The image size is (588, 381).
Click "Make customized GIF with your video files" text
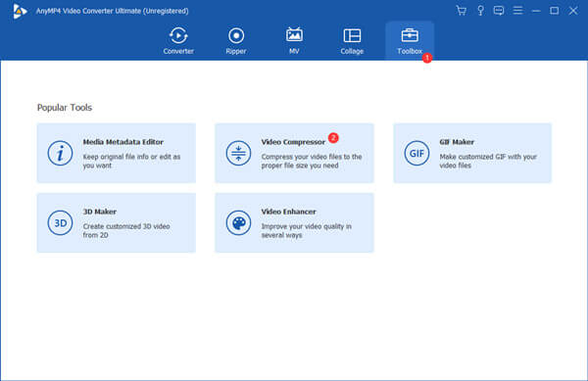[x=488, y=161]
